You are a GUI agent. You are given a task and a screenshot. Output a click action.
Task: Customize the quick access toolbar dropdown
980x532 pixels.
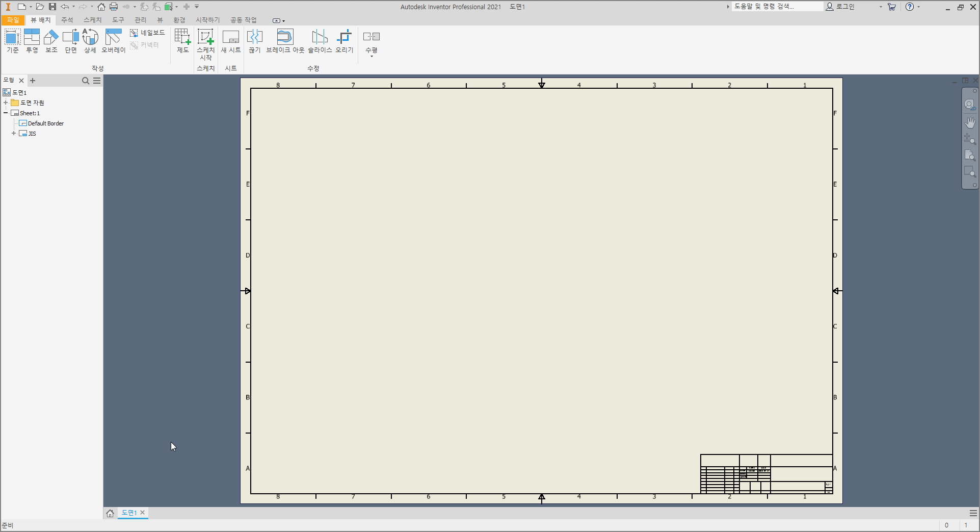[x=197, y=7]
